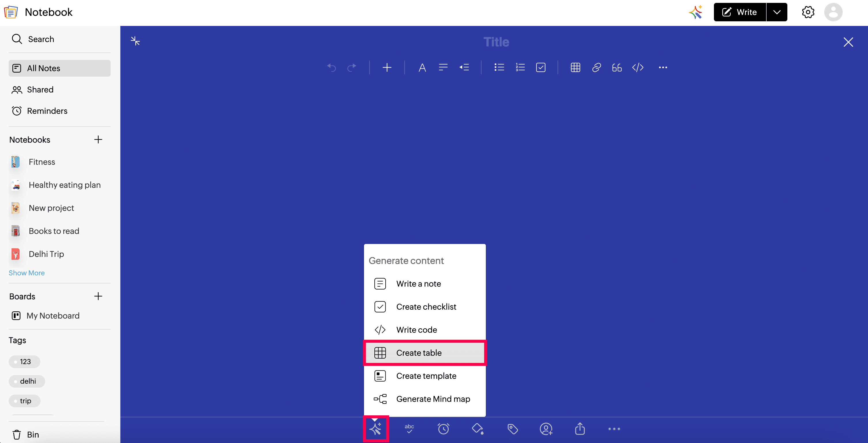Open note color paint bucket

[x=478, y=429]
